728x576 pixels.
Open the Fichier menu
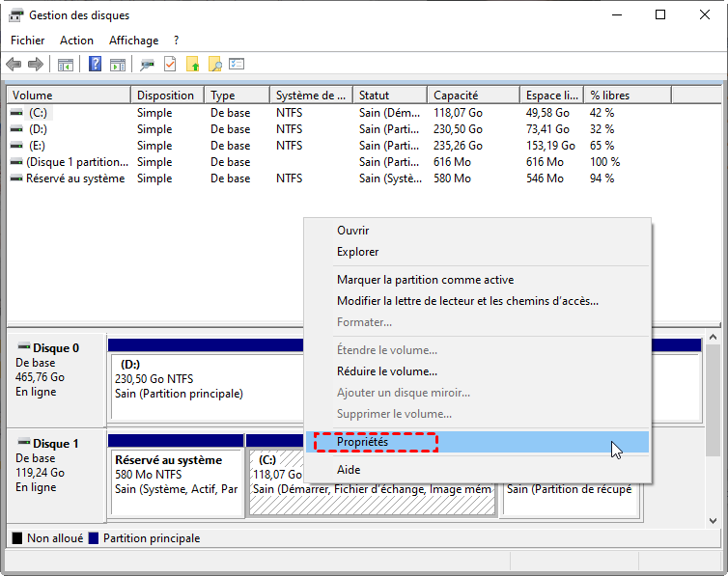click(28, 41)
